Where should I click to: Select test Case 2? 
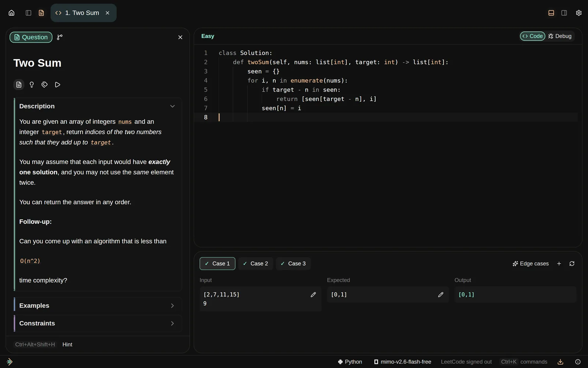(x=255, y=263)
